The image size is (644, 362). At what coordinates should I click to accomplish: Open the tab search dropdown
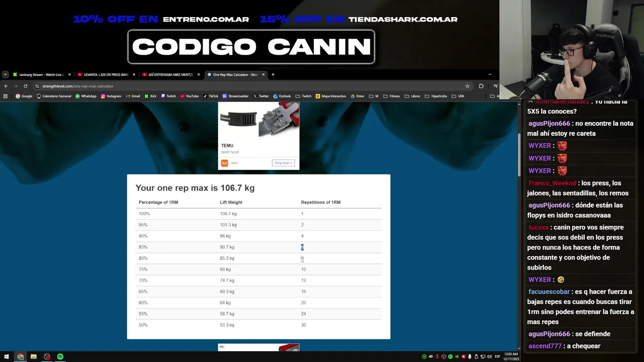click(5, 74)
